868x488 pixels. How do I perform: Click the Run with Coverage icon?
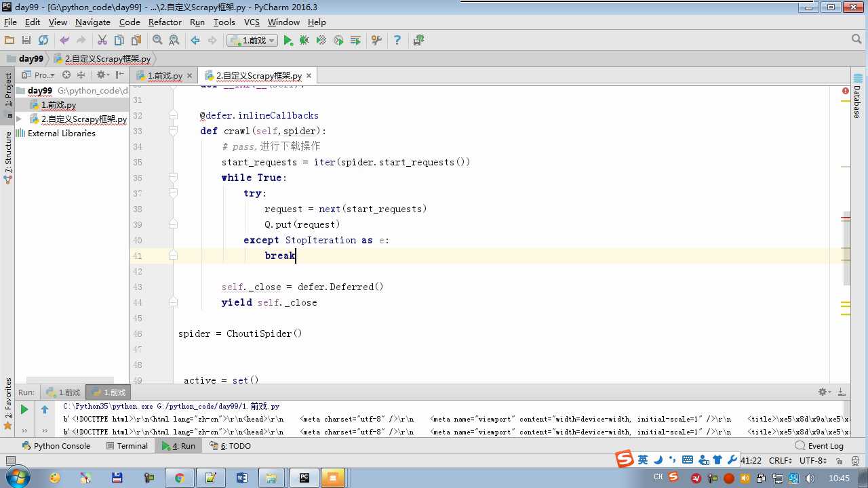(321, 40)
